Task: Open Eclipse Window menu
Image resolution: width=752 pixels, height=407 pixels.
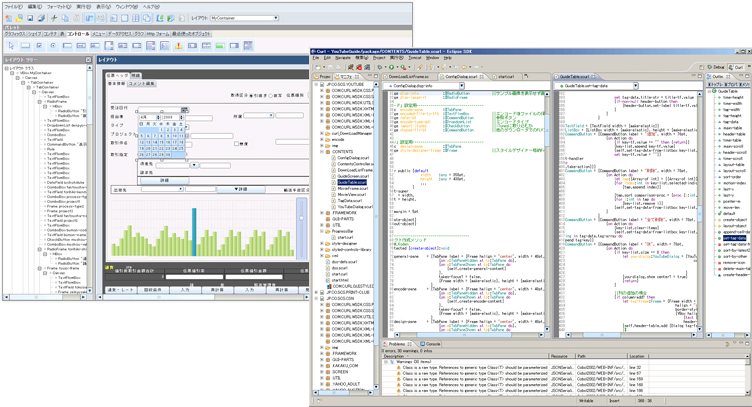Action: point(433,58)
